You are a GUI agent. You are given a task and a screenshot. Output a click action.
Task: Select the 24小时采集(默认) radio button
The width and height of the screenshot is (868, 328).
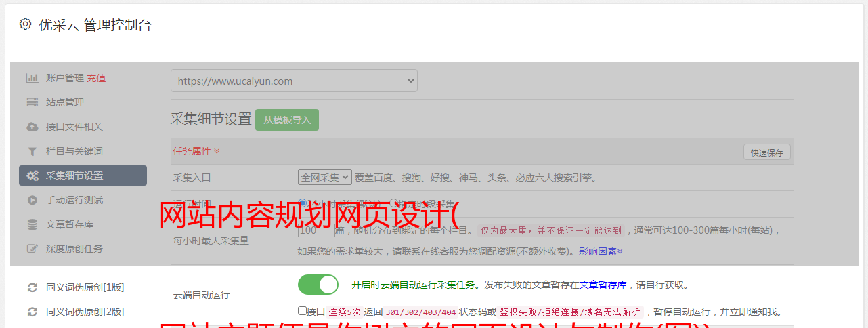coord(303,203)
